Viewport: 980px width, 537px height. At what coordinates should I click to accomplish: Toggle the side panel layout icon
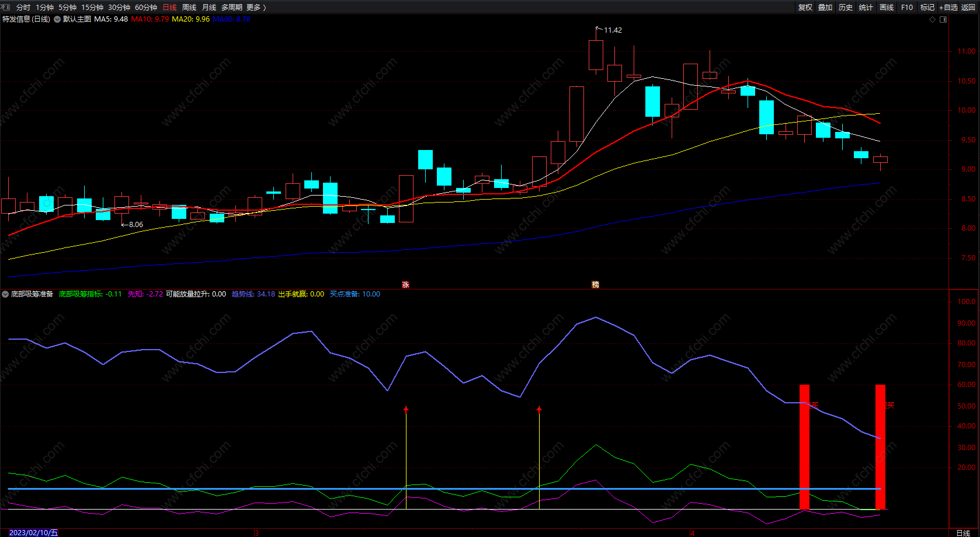tap(943, 19)
